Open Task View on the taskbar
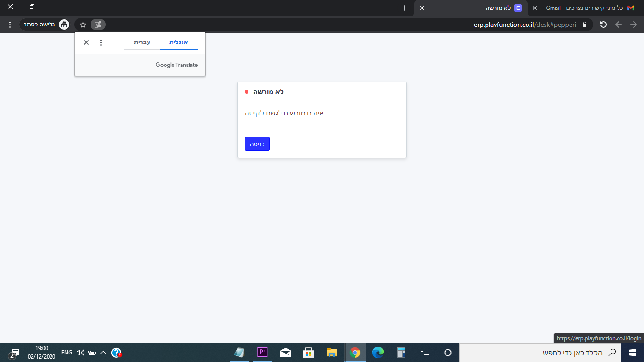 pos(425,353)
